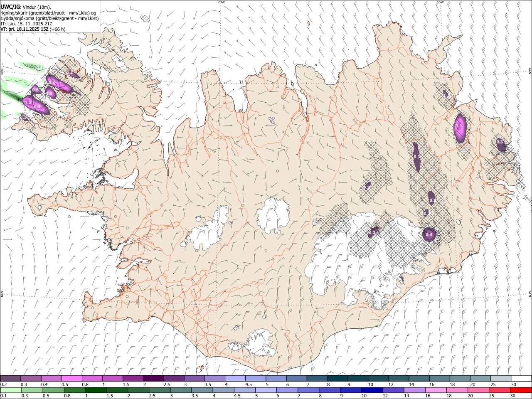The height and width of the screenshot is (399, 532).
Task: Click the 'UWC/IG' title text
Action: (x=10, y=7)
